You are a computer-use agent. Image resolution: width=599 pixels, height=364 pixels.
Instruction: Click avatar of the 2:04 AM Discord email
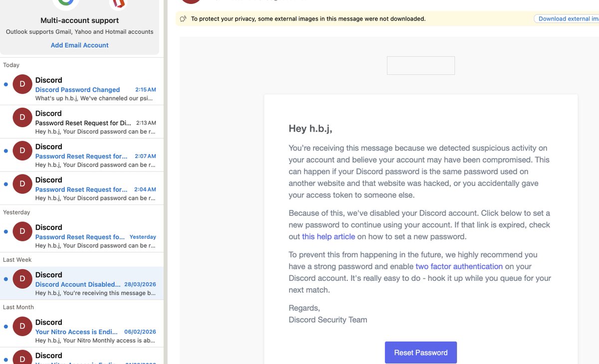point(22,184)
